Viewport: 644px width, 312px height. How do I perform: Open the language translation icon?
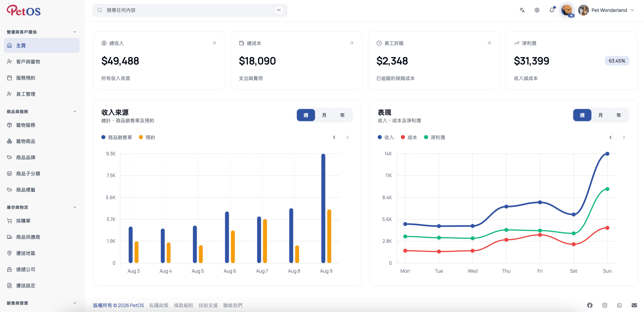point(522,10)
